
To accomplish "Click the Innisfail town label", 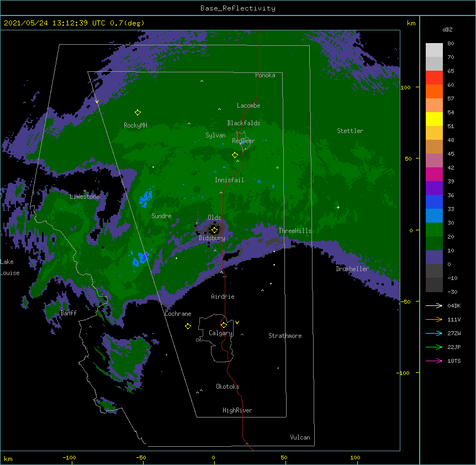I will (x=229, y=180).
